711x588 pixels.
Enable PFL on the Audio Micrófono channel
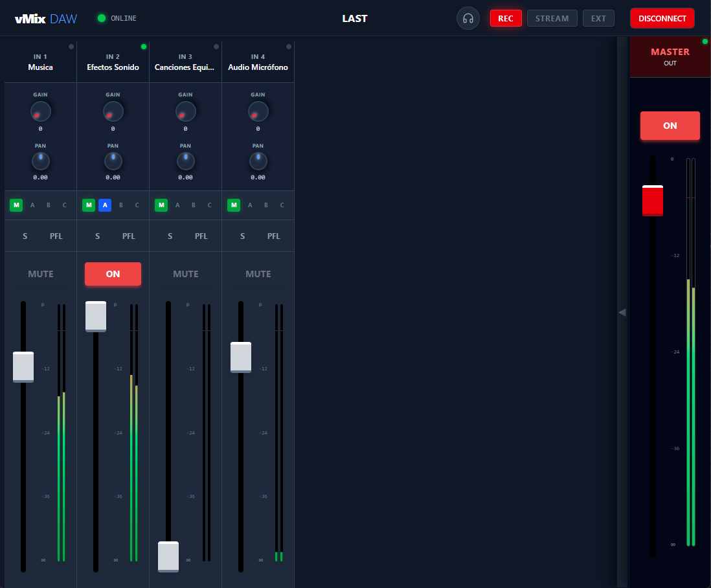point(273,236)
